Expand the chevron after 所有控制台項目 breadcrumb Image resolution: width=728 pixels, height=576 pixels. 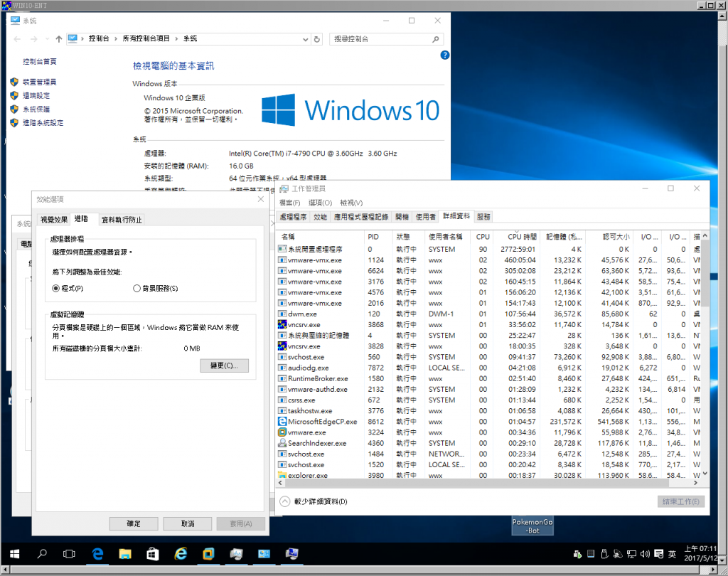(177, 38)
